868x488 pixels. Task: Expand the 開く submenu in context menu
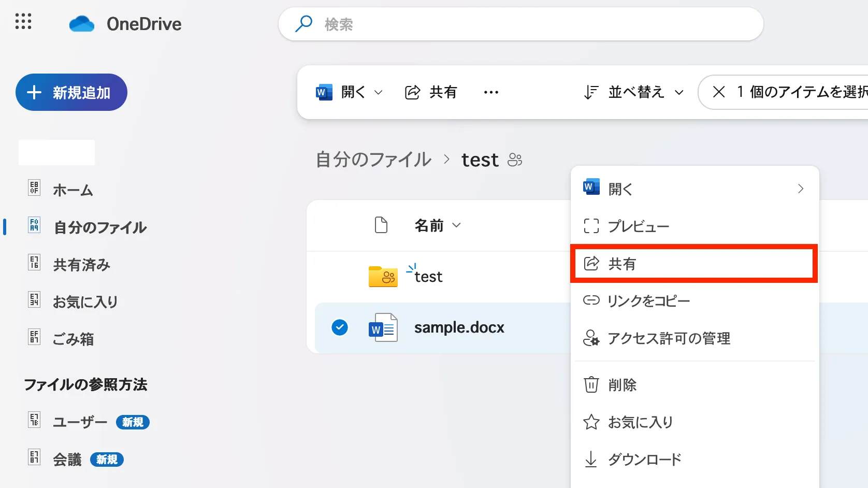(x=800, y=189)
